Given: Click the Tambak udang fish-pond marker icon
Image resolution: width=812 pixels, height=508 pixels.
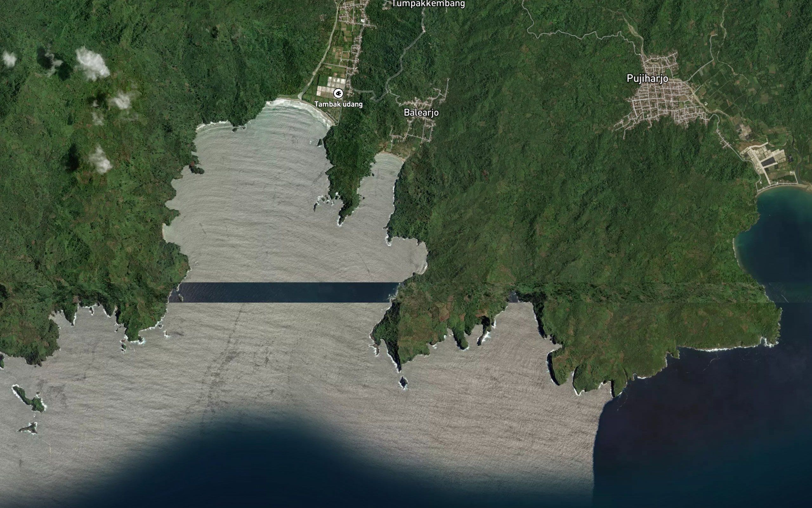Looking at the screenshot, I should coord(338,93).
